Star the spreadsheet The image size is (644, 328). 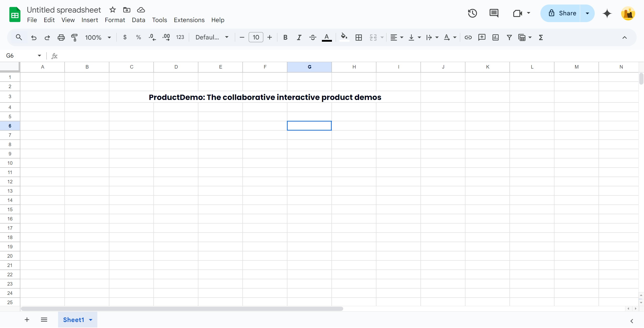click(112, 10)
